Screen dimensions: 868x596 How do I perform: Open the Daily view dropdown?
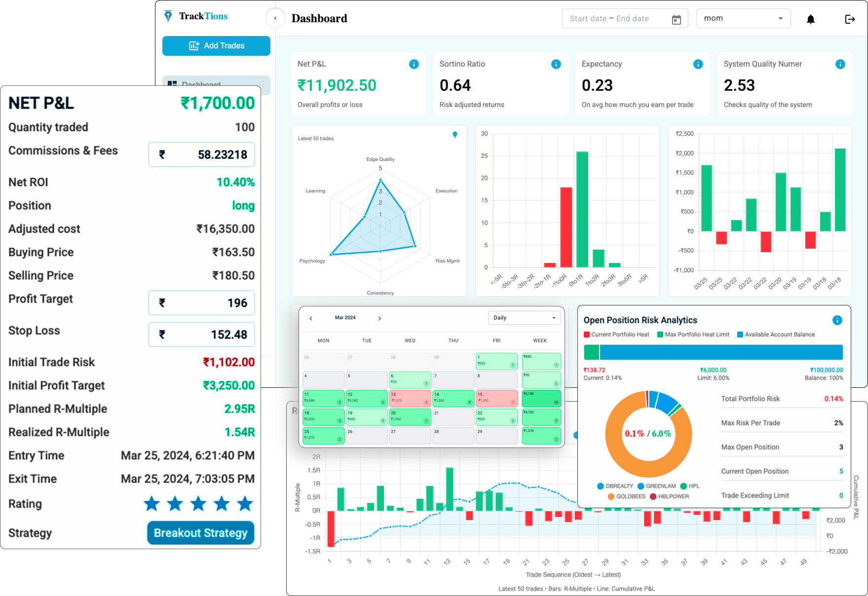click(x=525, y=318)
